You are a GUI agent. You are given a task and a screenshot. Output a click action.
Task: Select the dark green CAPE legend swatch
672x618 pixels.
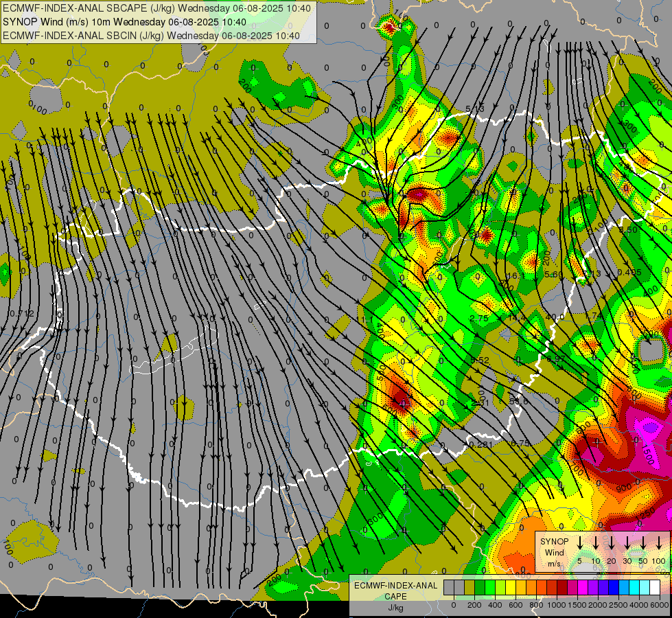480,587
